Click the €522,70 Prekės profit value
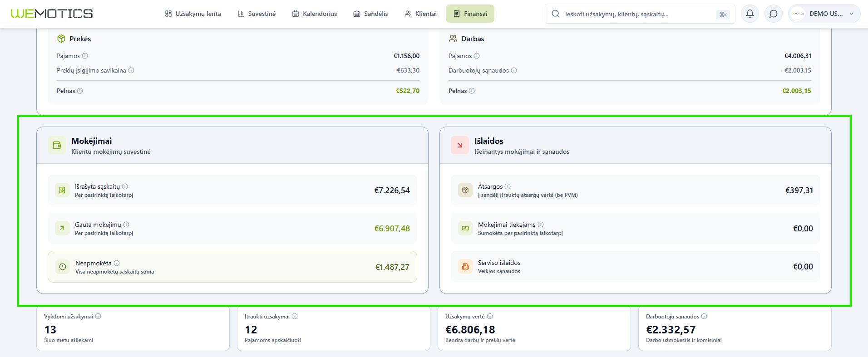Image resolution: width=868 pixels, height=357 pixels. pos(408,91)
